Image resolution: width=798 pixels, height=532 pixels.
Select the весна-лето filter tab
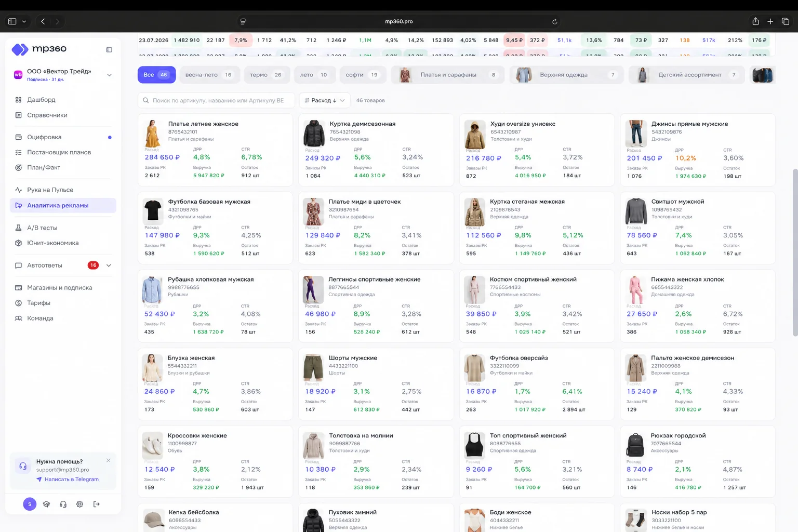coord(209,75)
